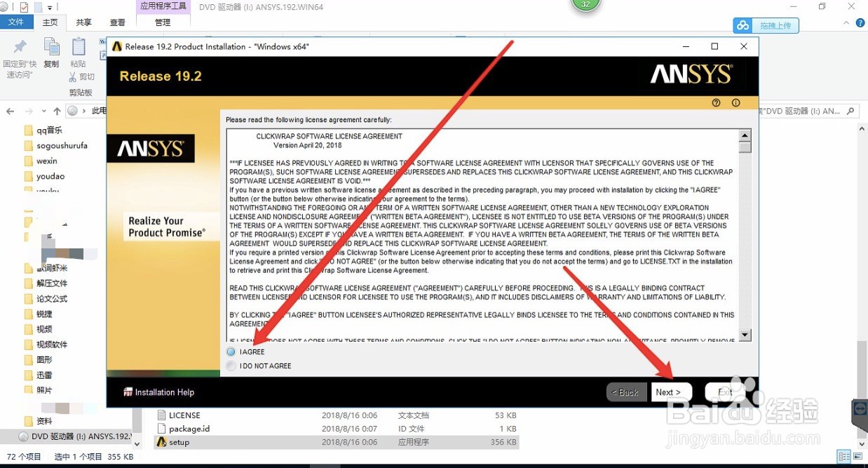Click the up one level arrow
The image size is (868, 468).
[x=57, y=111]
